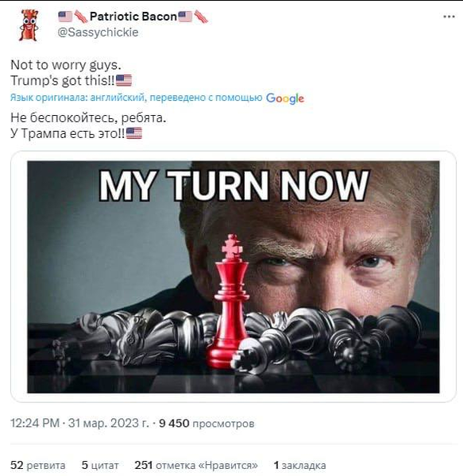Click the flag emoji after 'Trump's got this!!'
Screen dimensions: 463x476
pos(124,80)
